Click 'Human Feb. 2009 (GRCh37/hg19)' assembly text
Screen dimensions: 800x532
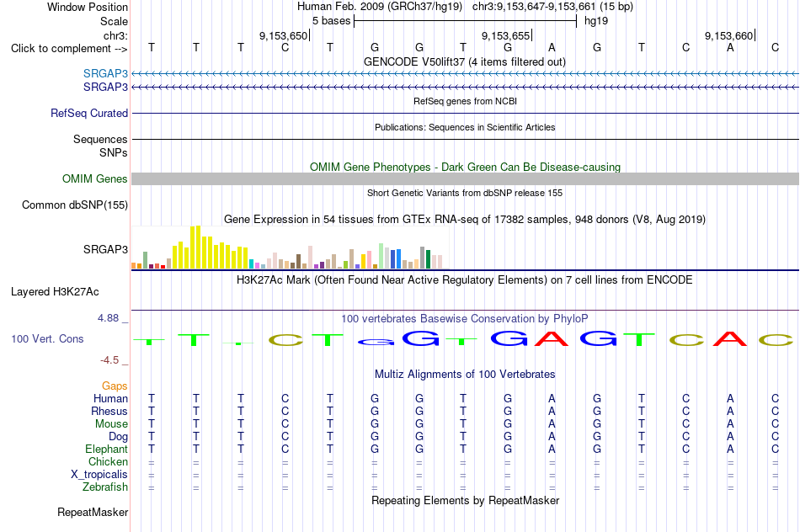380,7
